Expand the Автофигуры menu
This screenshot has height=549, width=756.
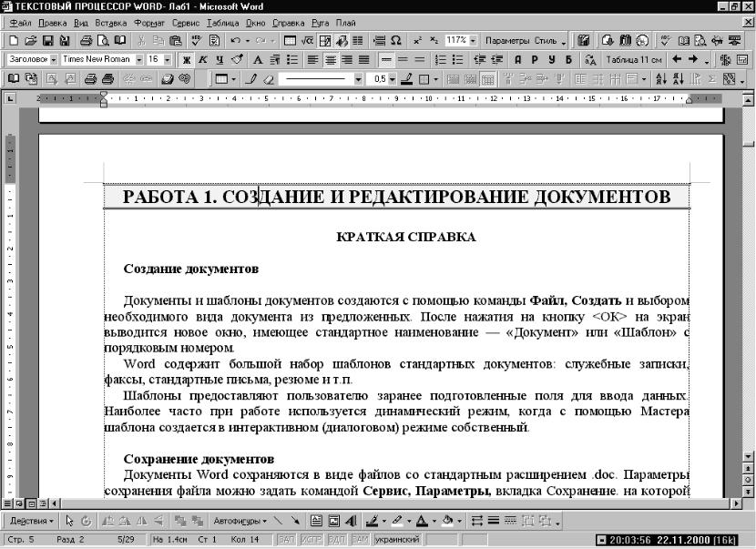240,521
